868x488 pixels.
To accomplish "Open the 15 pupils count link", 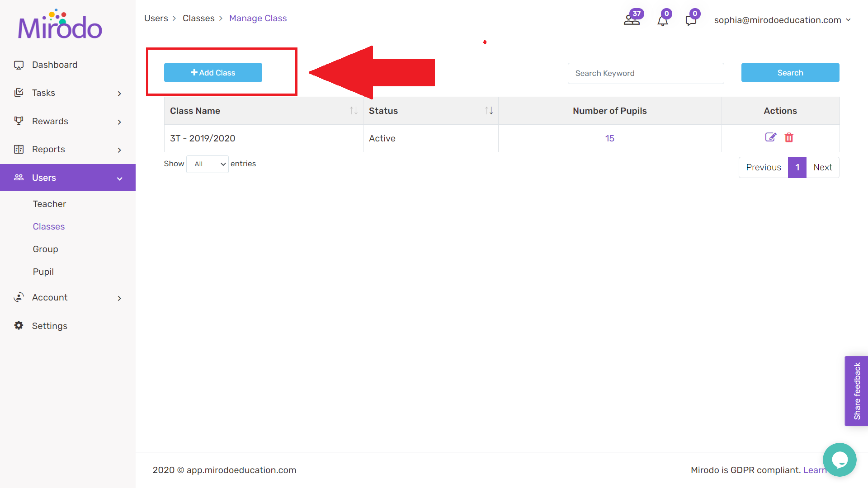I will pos(609,138).
